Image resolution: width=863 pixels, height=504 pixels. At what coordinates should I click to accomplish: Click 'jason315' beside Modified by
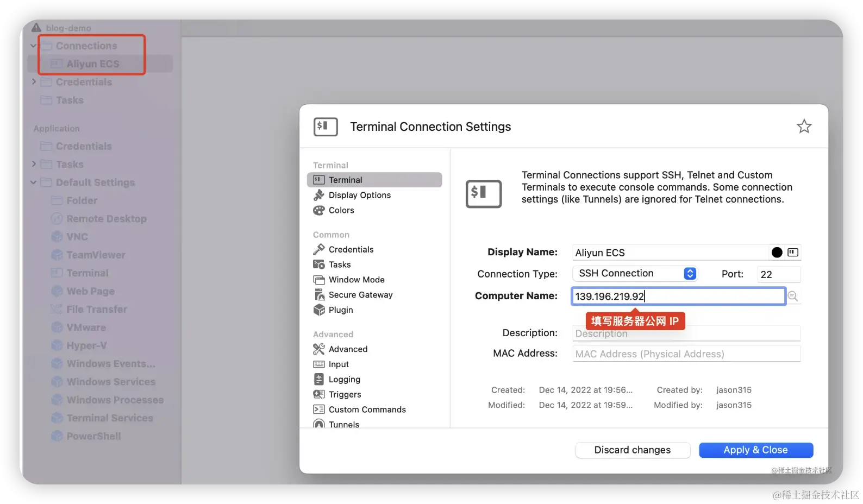click(x=734, y=405)
